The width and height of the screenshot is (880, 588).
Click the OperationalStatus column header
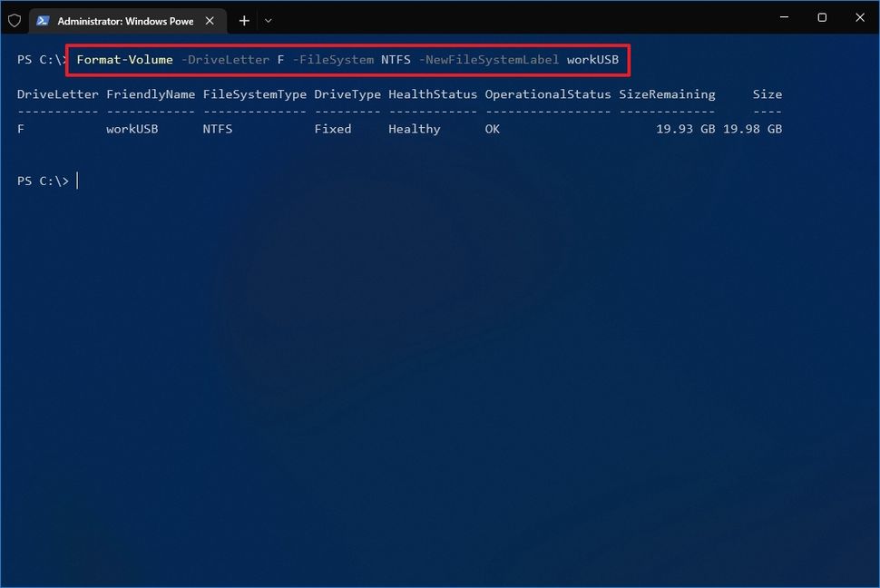(548, 94)
